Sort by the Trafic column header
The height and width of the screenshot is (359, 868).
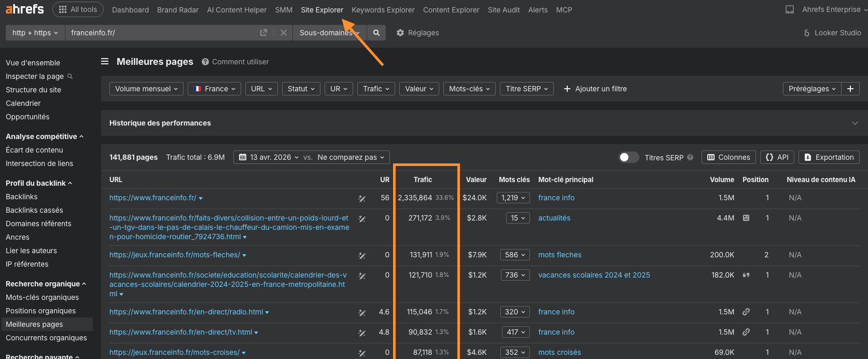pos(423,179)
